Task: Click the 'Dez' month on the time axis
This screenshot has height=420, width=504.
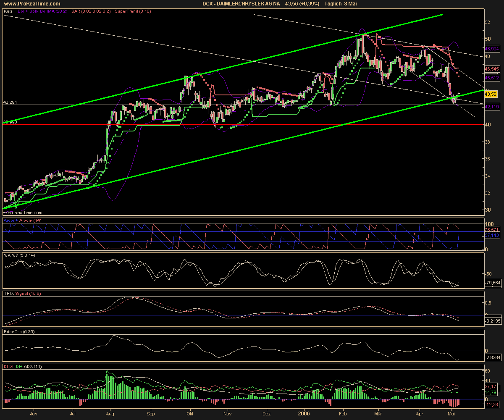Action: point(266,414)
